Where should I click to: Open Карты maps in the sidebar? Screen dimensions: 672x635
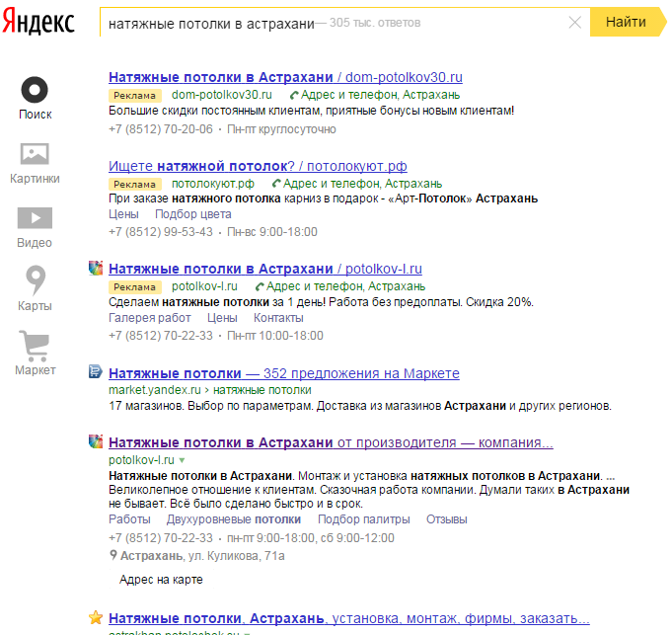click(35, 288)
